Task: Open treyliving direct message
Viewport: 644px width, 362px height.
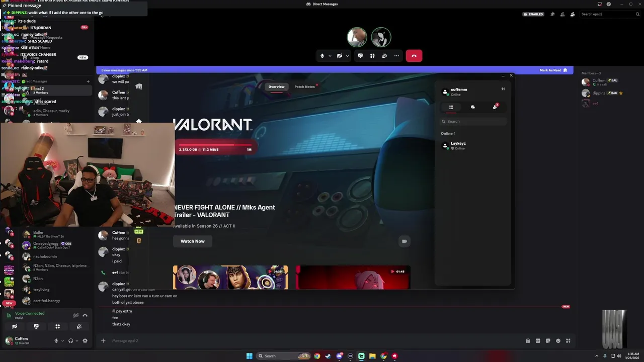Action: pyautogui.click(x=55, y=290)
